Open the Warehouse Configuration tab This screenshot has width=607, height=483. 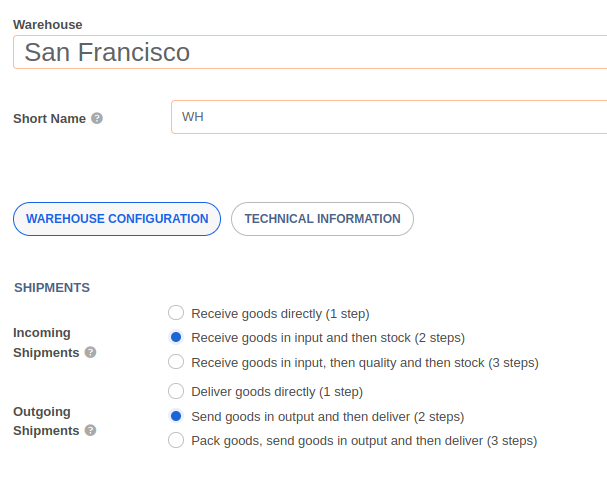tap(117, 219)
